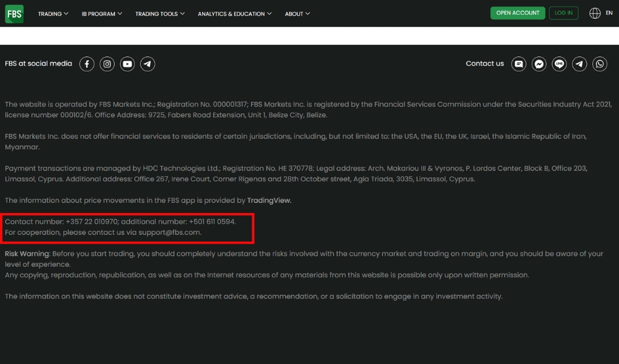619x364 pixels.
Task: Contact via Telegram icon in Contact us
Action: [x=580, y=64]
